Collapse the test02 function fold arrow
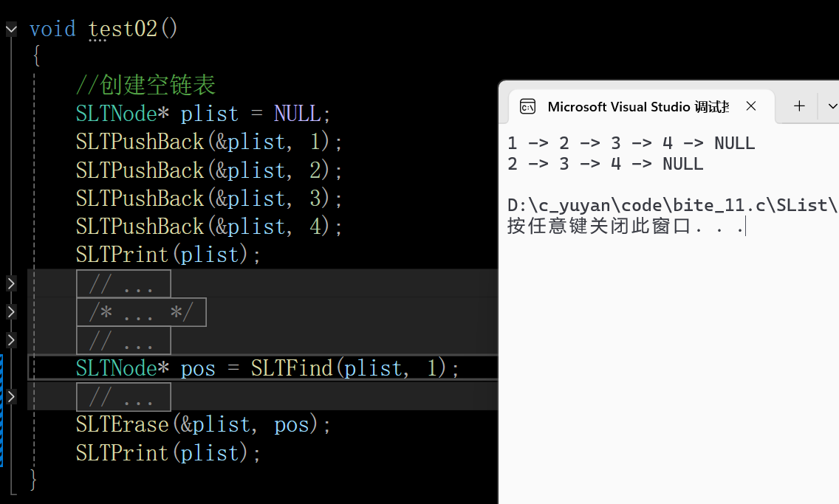The image size is (839, 504). (11, 29)
